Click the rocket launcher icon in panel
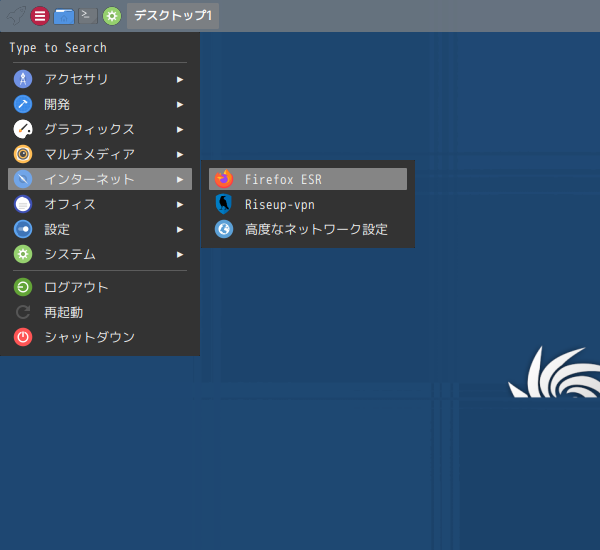This screenshot has width=600, height=550. tap(16, 16)
